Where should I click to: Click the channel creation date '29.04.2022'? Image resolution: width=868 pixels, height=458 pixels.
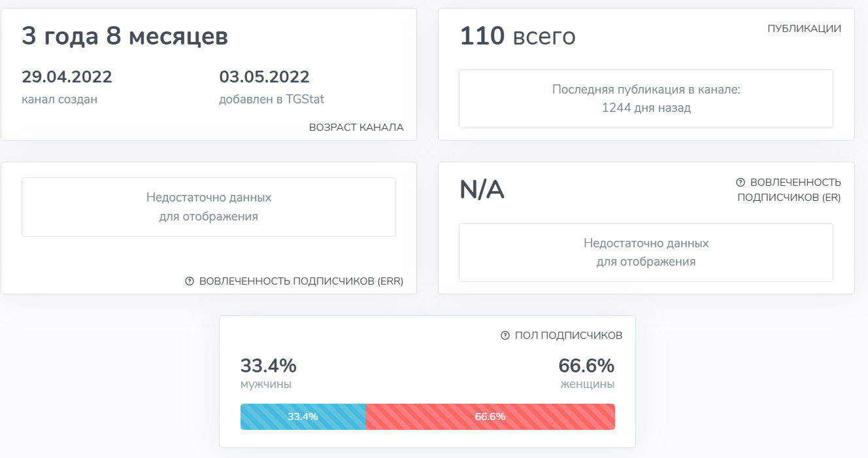67,77
